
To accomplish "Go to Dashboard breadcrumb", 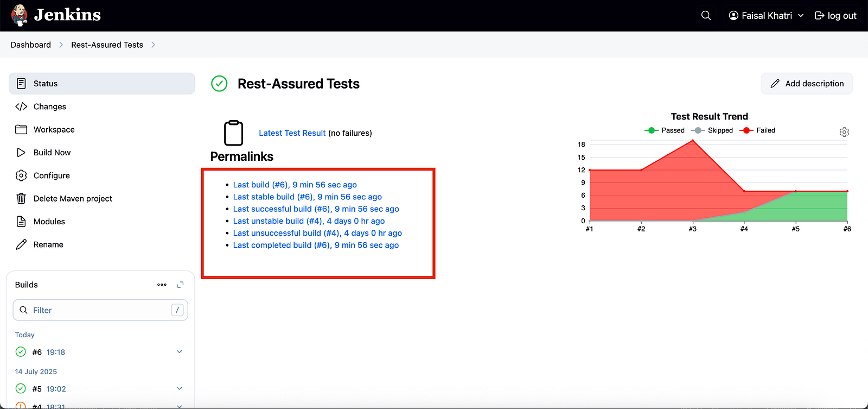I will (x=31, y=45).
